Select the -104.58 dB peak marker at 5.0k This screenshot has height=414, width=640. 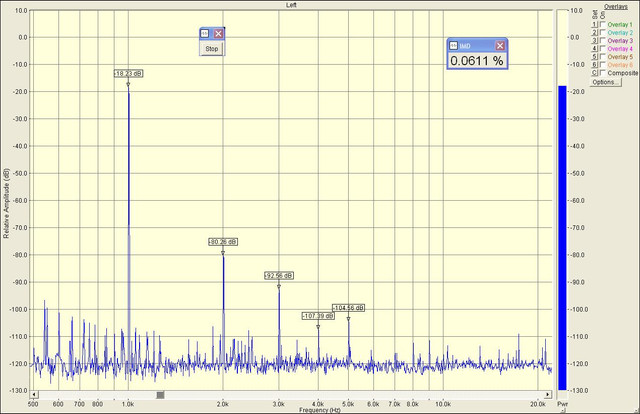point(348,308)
